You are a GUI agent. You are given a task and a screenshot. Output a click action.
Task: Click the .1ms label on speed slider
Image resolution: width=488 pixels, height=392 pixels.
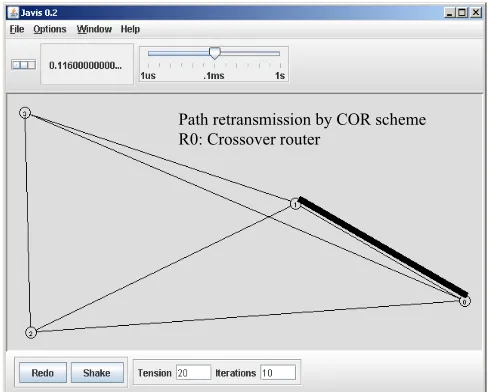pyautogui.click(x=214, y=76)
